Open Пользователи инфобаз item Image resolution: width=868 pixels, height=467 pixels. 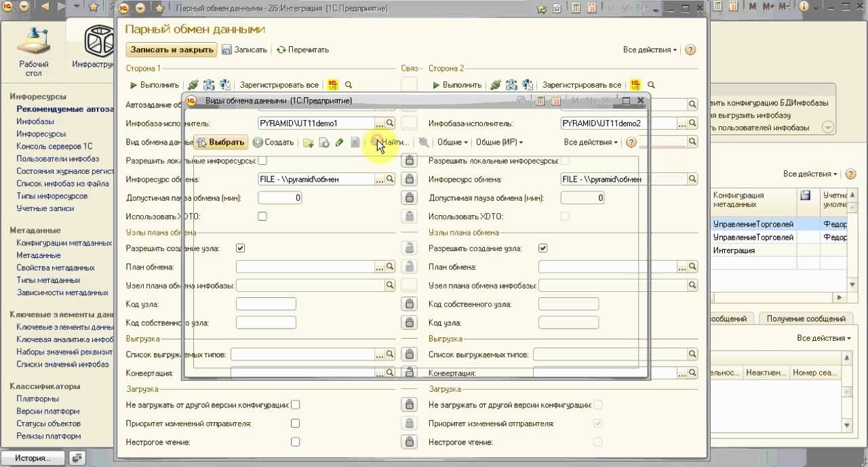coord(58,159)
